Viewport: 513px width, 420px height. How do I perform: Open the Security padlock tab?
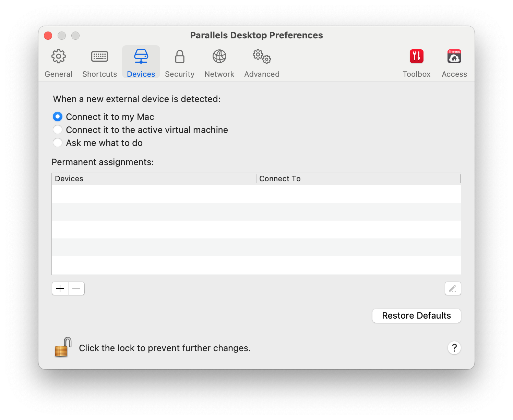180,63
